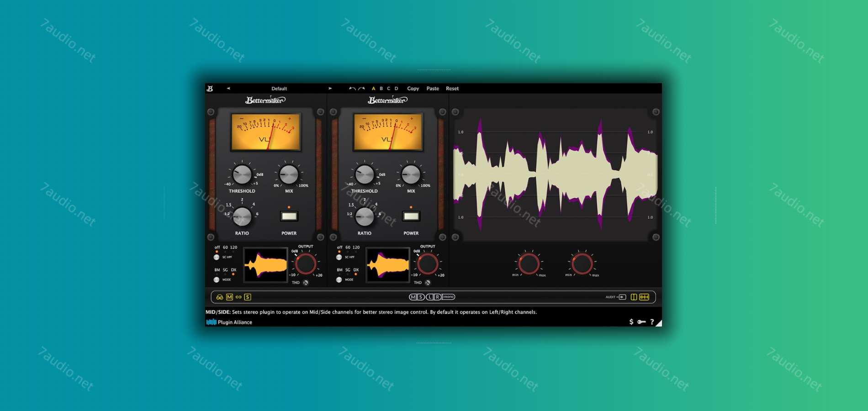
Task: Select settings bank A
Action: (373, 89)
